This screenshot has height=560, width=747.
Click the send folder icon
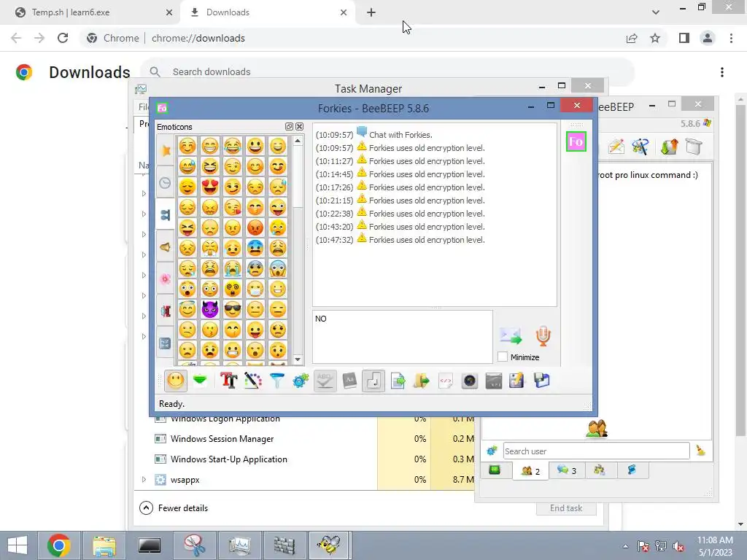(422, 381)
